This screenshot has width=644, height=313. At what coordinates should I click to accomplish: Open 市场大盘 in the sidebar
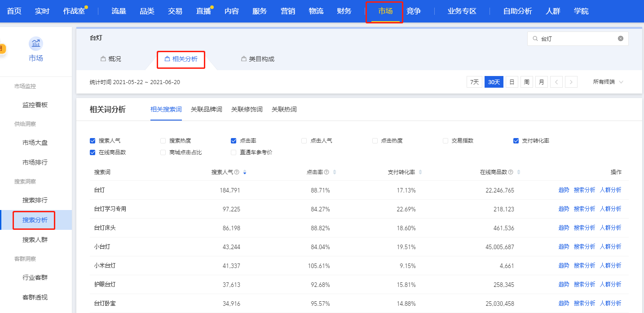(x=35, y=143)
